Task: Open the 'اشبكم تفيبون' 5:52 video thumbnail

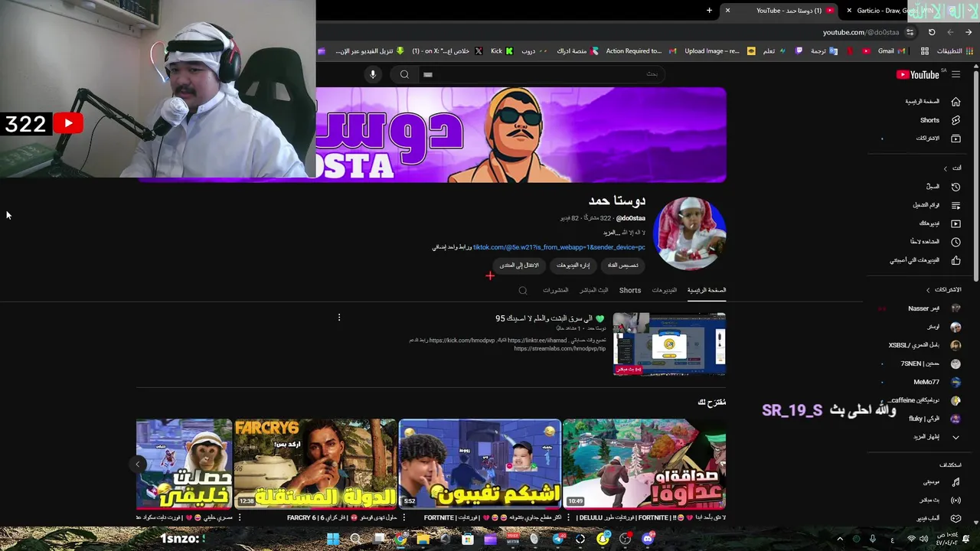Action: 480,464
